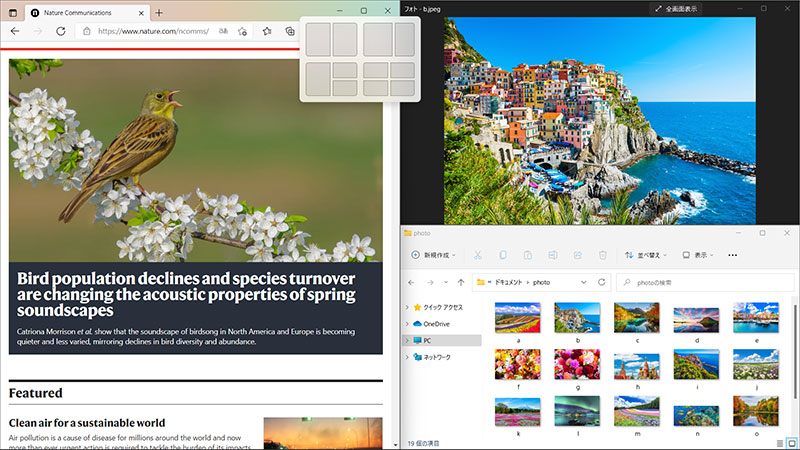Click the browser refresh icon
800x450 pixels.
coord(61,31)
